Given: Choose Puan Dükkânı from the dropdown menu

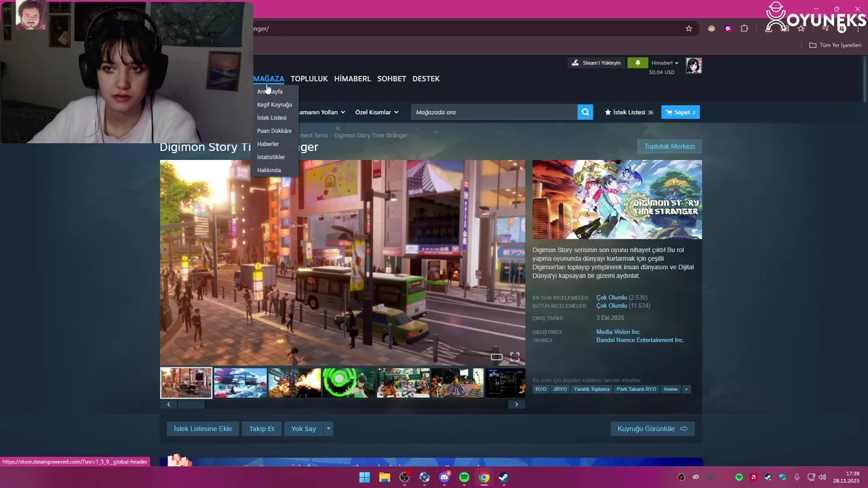Looking at the screenshot, I should (274, 131).
